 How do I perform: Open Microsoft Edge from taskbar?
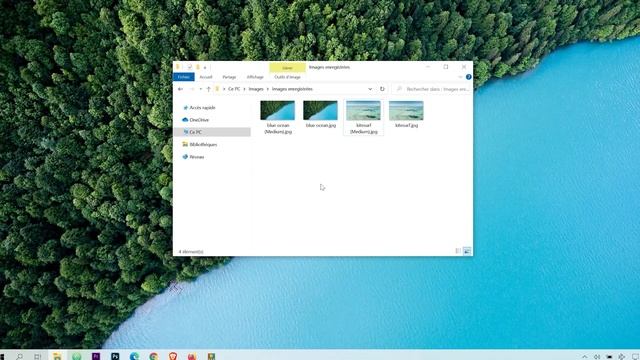(134, 356)
